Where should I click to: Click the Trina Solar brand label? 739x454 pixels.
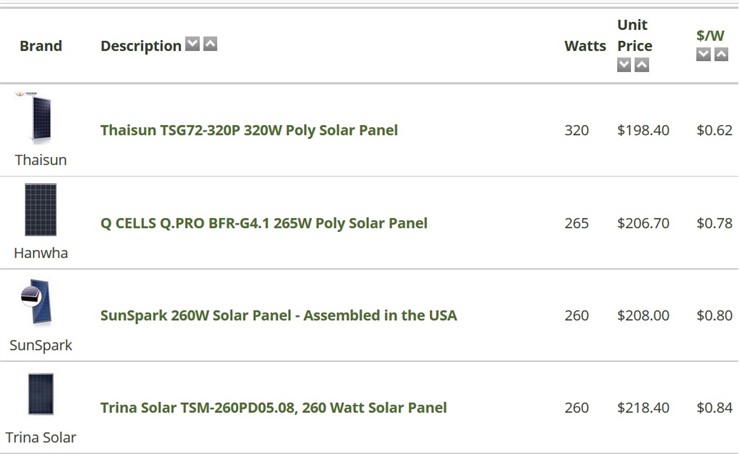pos(41,437)
